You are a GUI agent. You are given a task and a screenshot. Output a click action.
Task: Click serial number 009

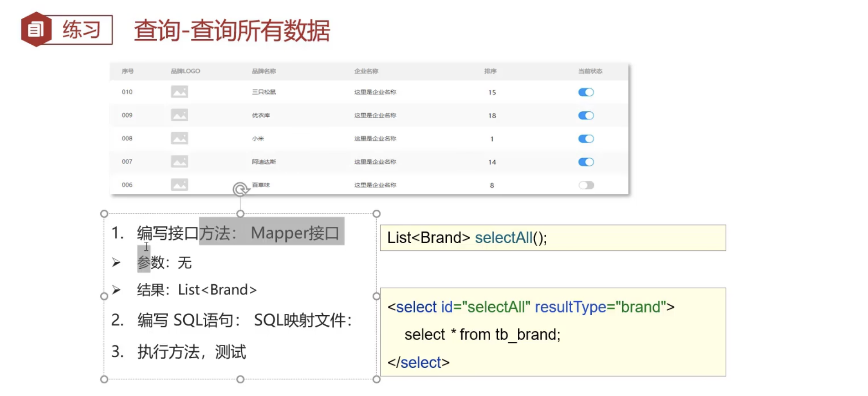tap(127, 115)
